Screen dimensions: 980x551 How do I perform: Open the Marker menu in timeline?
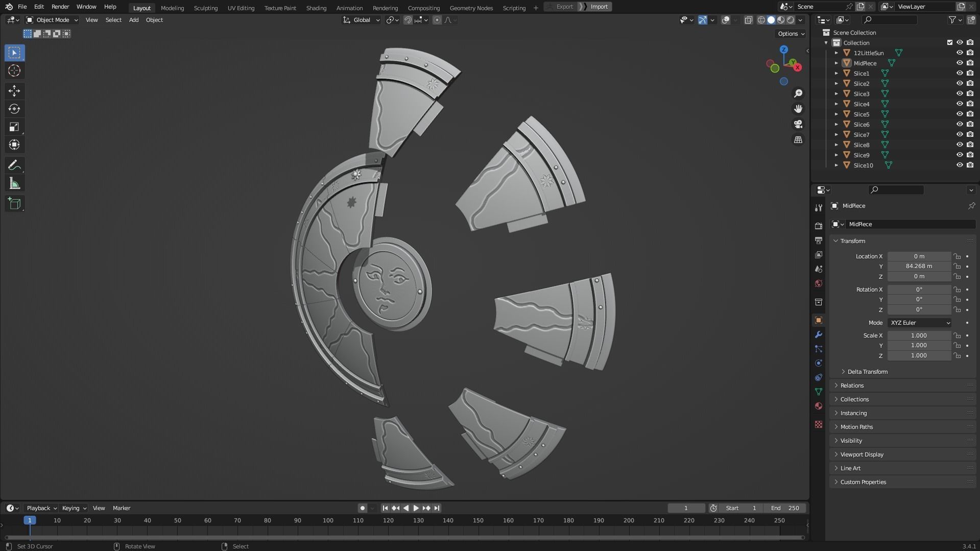[x=122, y=508]
